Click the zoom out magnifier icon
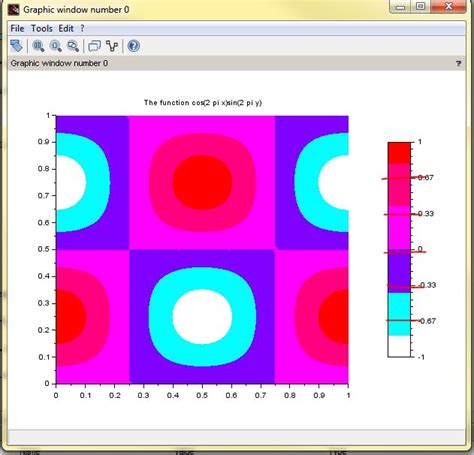Viewport: 474px width, 455px height. click(x=73, y=46)
